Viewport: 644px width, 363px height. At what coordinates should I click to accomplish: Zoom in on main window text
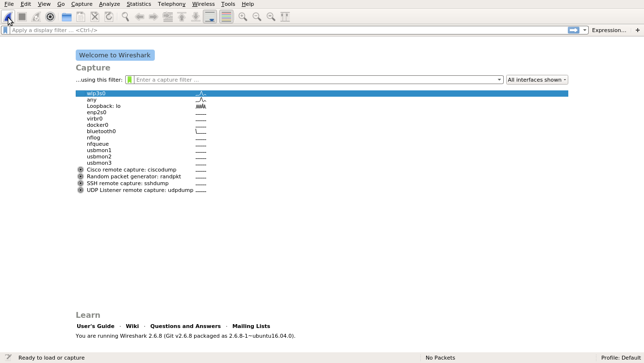coord(243,17)
